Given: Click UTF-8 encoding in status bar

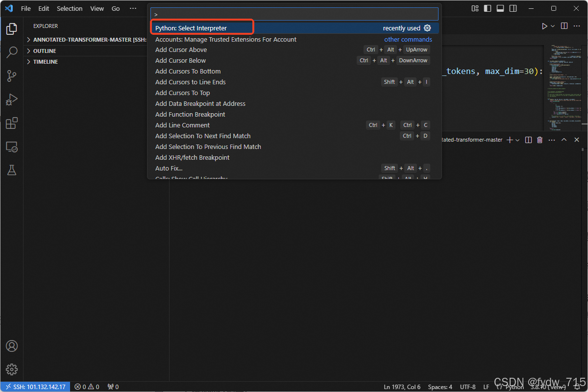Looking at the screenshot, I should point(467,387).
